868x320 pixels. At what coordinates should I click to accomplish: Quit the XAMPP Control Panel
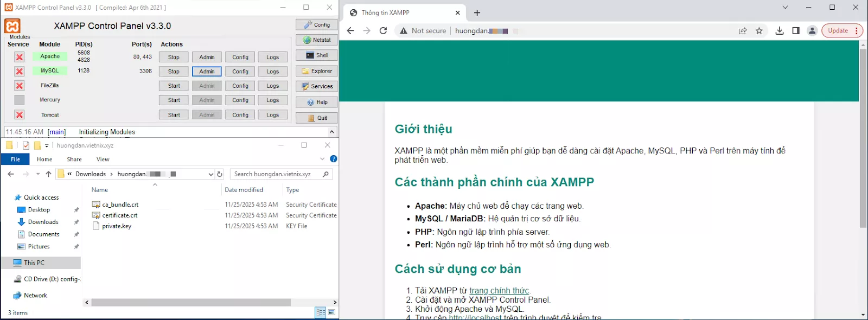pyautogui.click(x=317, y=118)
